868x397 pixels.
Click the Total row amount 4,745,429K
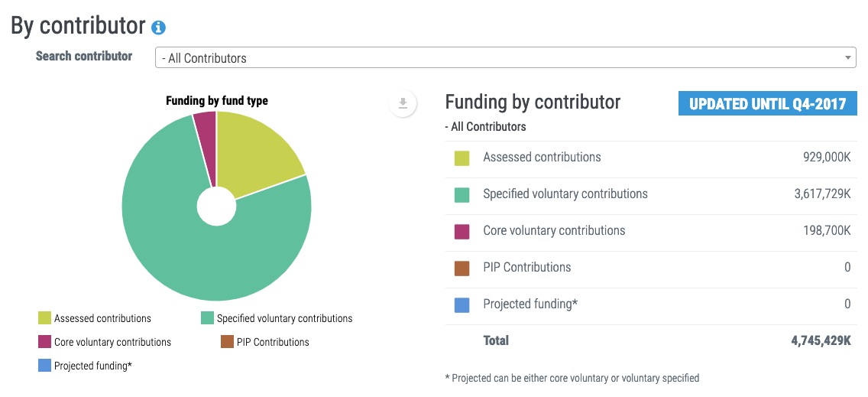point(821,341)
